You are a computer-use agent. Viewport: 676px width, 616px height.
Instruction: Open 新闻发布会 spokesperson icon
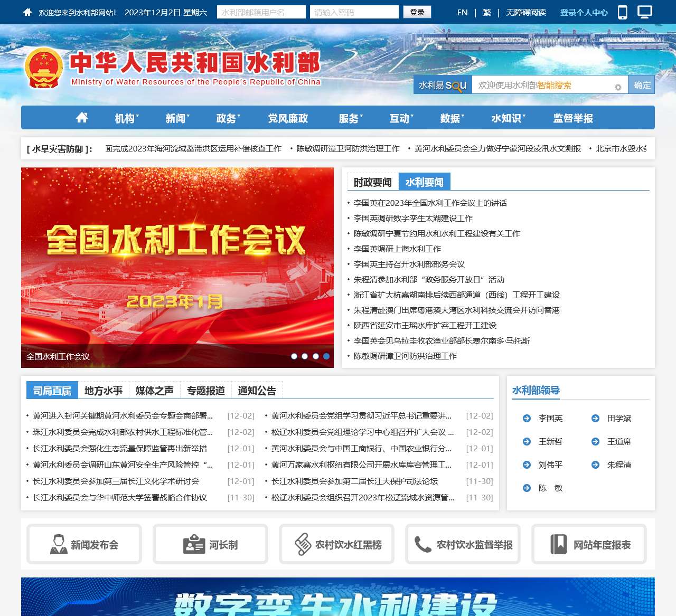(x=59, y=544)
